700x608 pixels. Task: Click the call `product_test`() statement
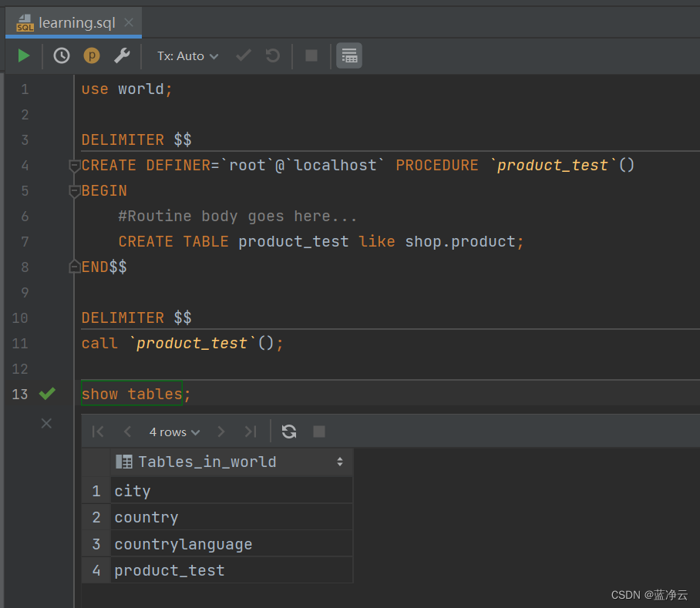(182, 344)
